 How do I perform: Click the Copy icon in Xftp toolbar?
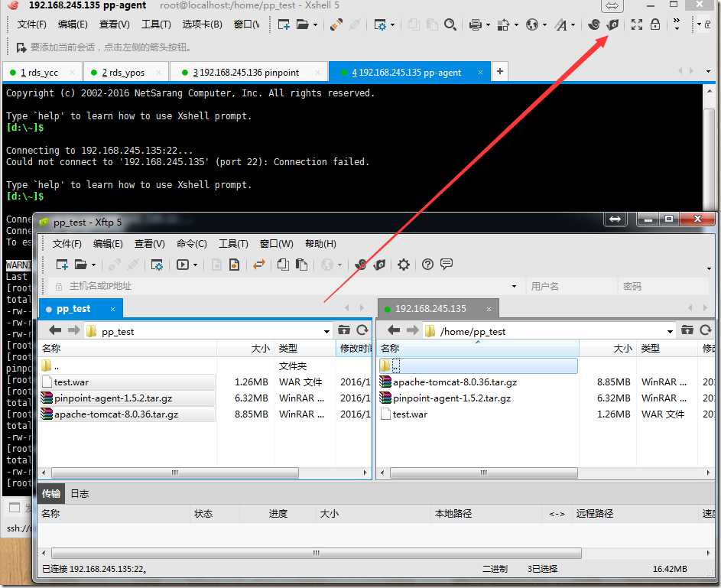point(283,265)
